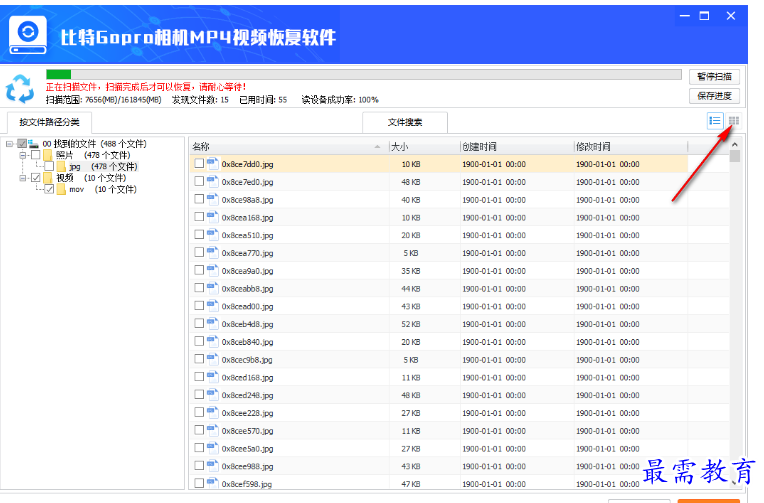
Task: Minimize the recovery software window
Action: (x=685, y=16)
